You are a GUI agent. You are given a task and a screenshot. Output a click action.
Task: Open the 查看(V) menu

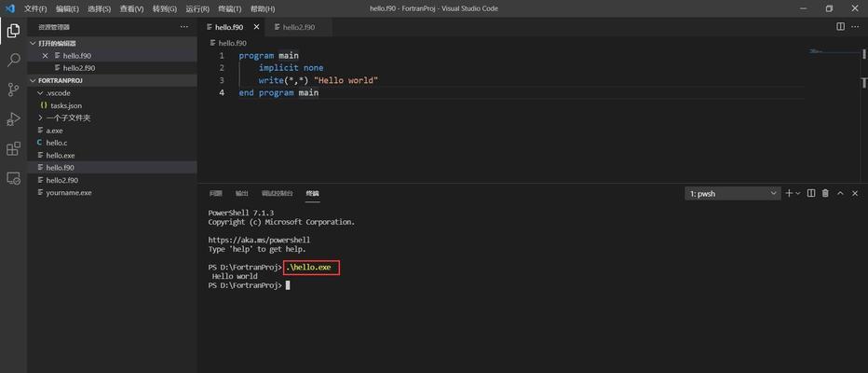point(131,9)
